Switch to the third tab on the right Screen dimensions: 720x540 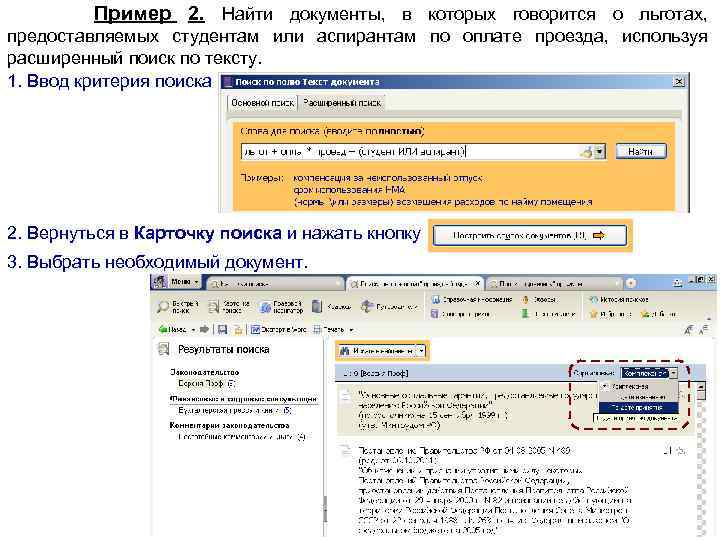pyautogui.click(x=554, y=284)
